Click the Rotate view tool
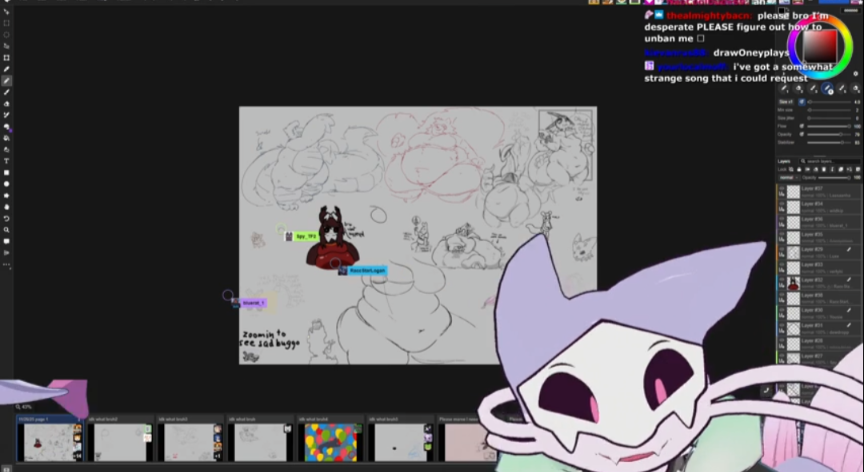The width and height of the screenshot is (864, 472). (6, 218)
